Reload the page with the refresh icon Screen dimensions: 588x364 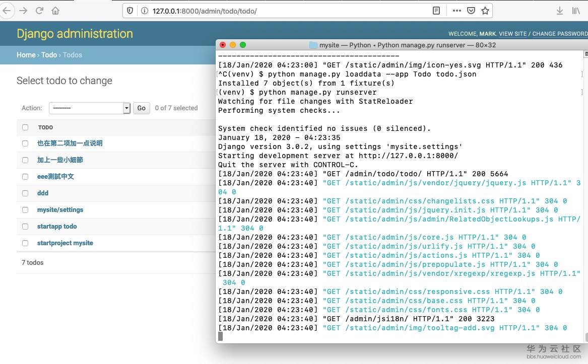click(39, 11)
